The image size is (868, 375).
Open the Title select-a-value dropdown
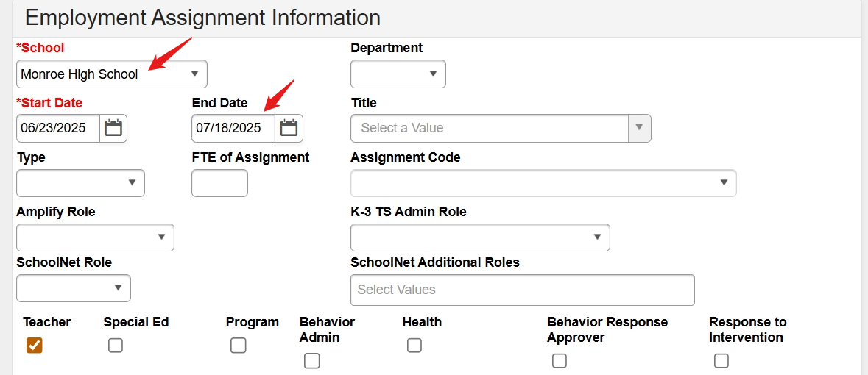(x=501, y=128)
